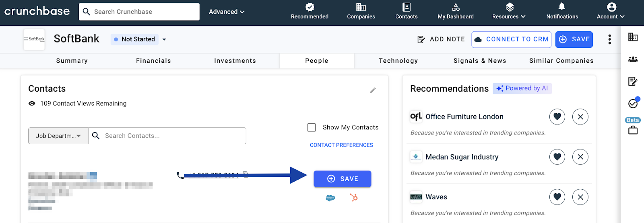Switch to the Summary tab

[x=72, y=61]
